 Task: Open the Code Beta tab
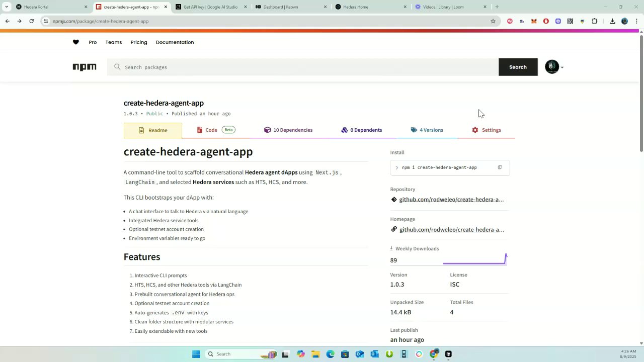pos(216,130)
